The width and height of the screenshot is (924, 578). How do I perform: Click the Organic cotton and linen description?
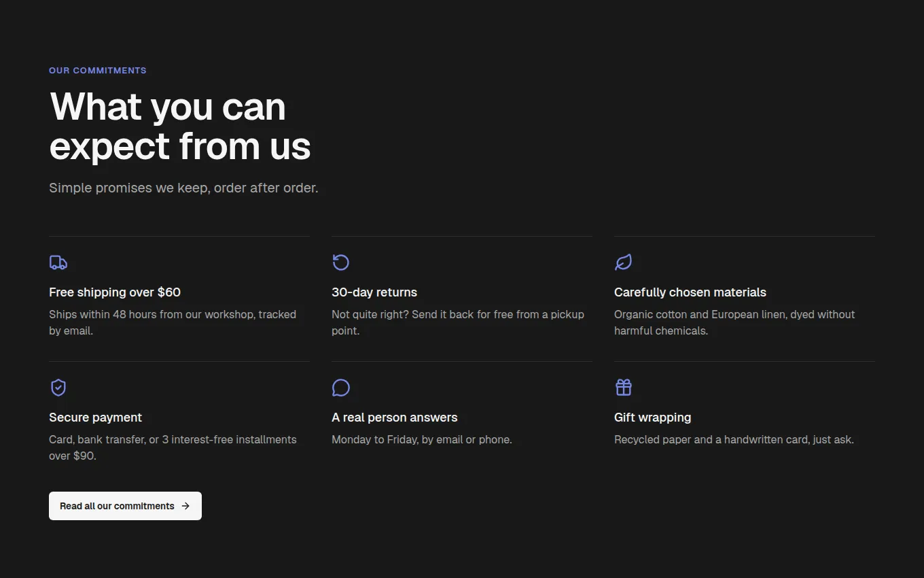(x=734, y=322)
